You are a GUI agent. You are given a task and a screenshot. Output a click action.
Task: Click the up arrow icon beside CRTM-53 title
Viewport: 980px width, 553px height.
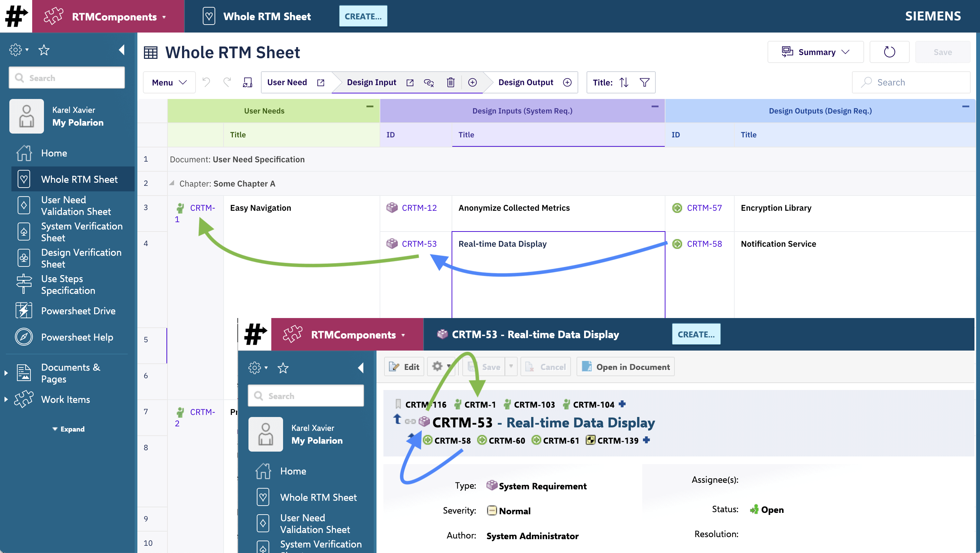pyautogui.click(x=397, y=419)
